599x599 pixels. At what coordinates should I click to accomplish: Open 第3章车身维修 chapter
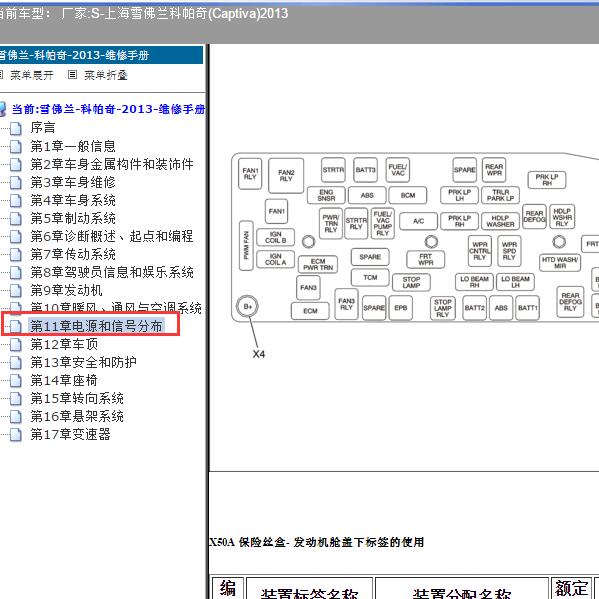tap(73, 182)
